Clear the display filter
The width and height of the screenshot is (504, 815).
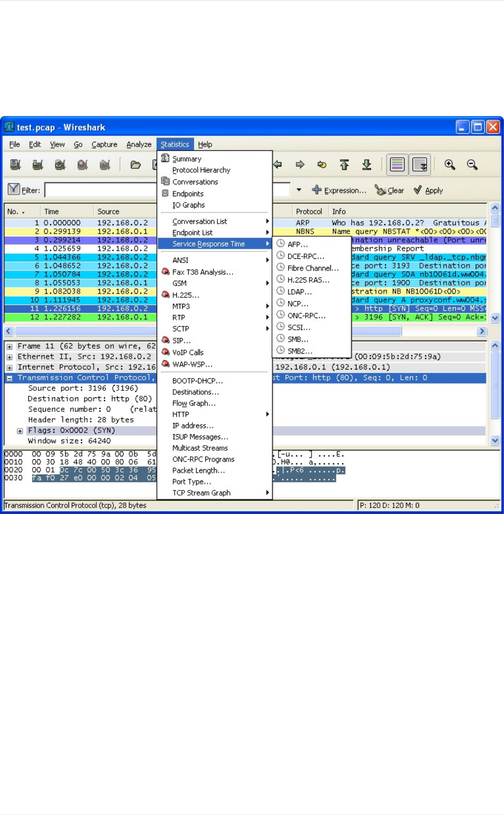point(389,190)
